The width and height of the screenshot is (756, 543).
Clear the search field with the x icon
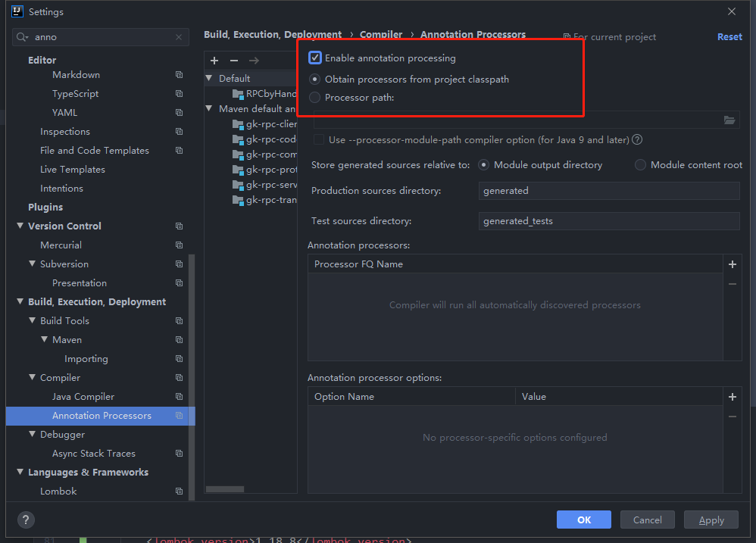[179, 37]
